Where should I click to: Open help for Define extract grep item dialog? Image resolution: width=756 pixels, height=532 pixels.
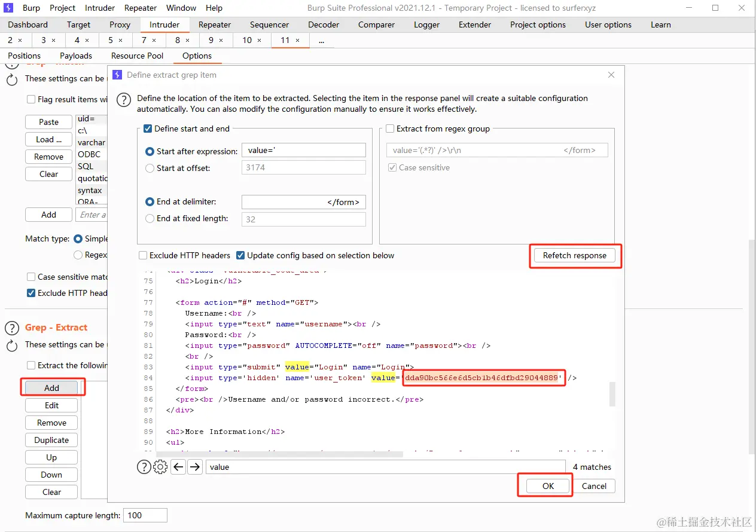124,100
